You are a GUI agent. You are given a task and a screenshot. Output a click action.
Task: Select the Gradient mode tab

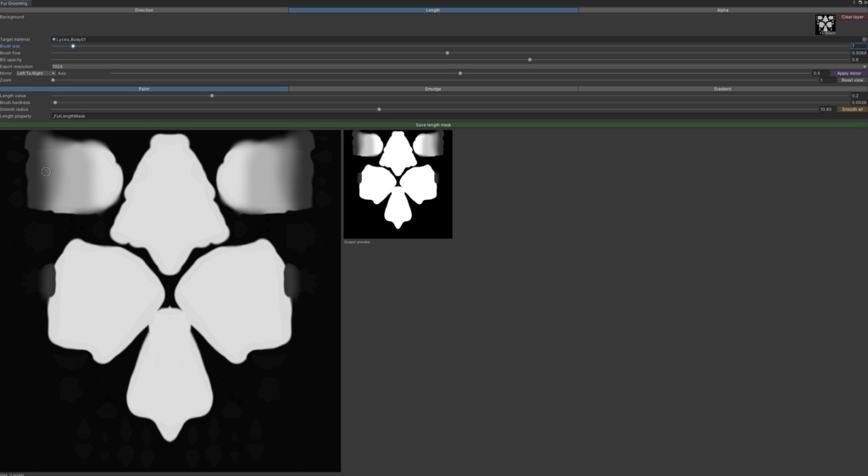pyautogui.click(x=722, y=88)
